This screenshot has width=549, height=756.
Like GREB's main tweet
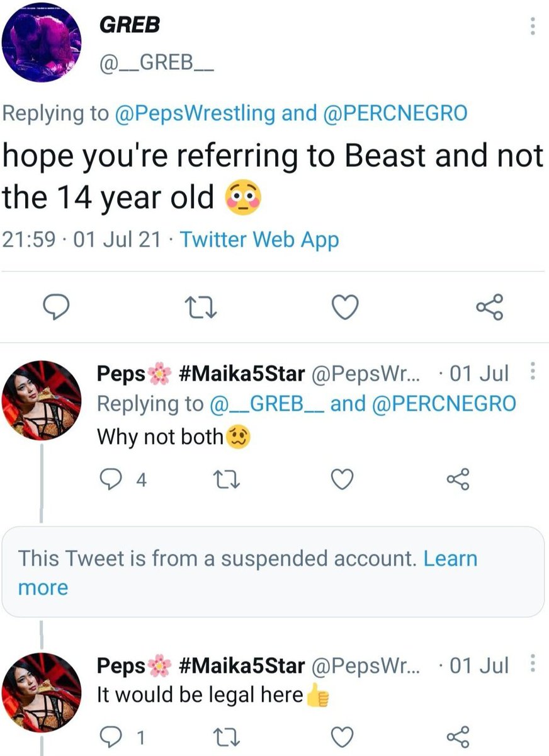pyautogui.click(x=345, y=307)
